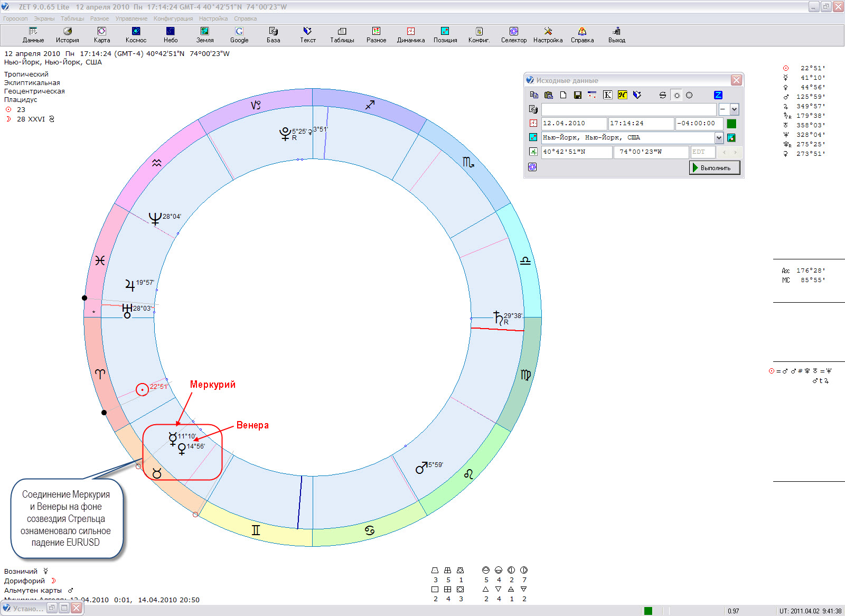Open the Таблицы menu in the menu bar
The height and width of the screenshot is (616, 845).
tap(72, 18)
